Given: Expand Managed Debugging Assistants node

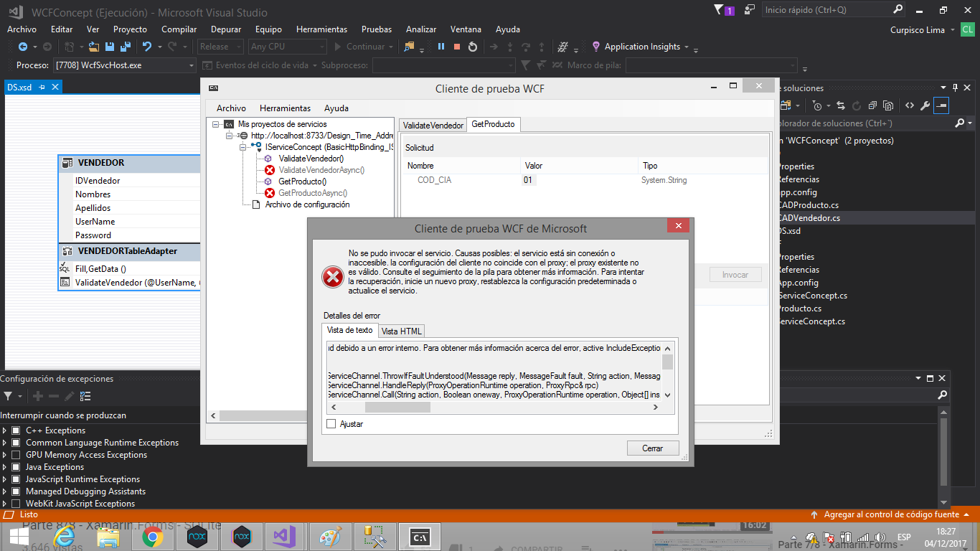Looking at the screenshot, I should click(x=5, y=491).
